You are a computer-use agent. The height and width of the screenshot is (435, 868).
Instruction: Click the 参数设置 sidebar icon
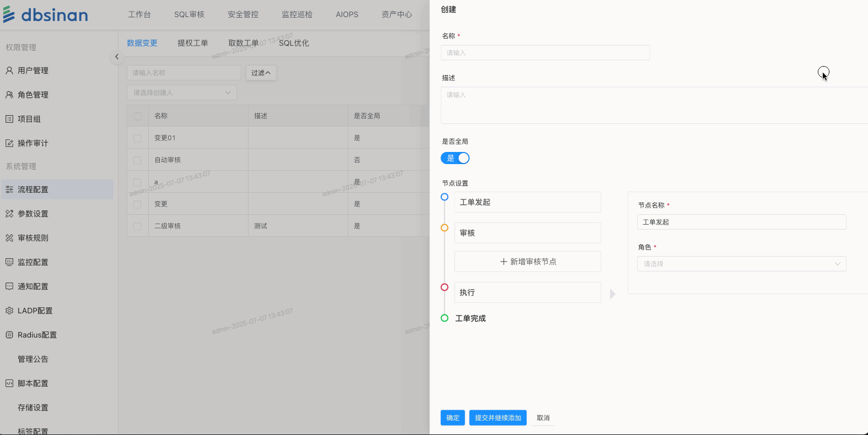(9, 214)
